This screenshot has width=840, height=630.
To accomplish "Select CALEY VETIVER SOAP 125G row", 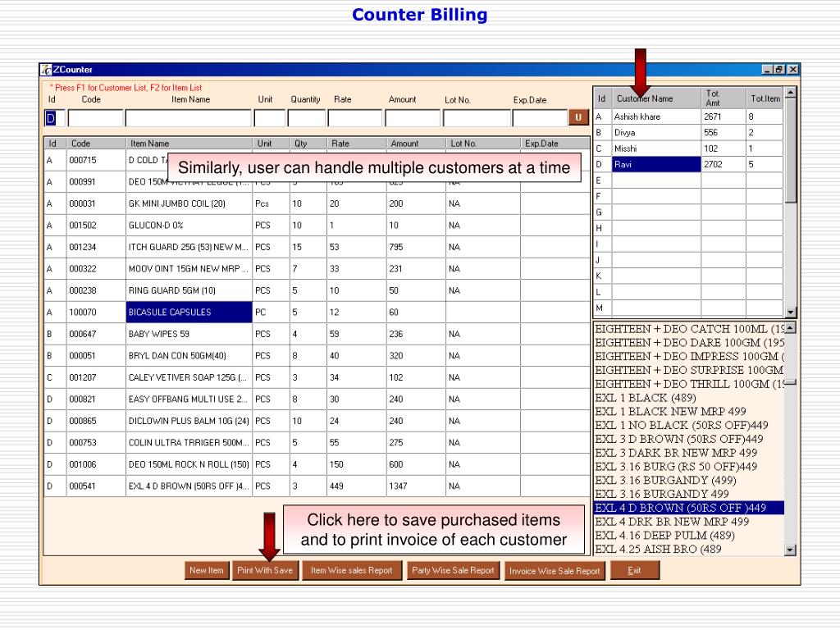I will click(317, 377).
